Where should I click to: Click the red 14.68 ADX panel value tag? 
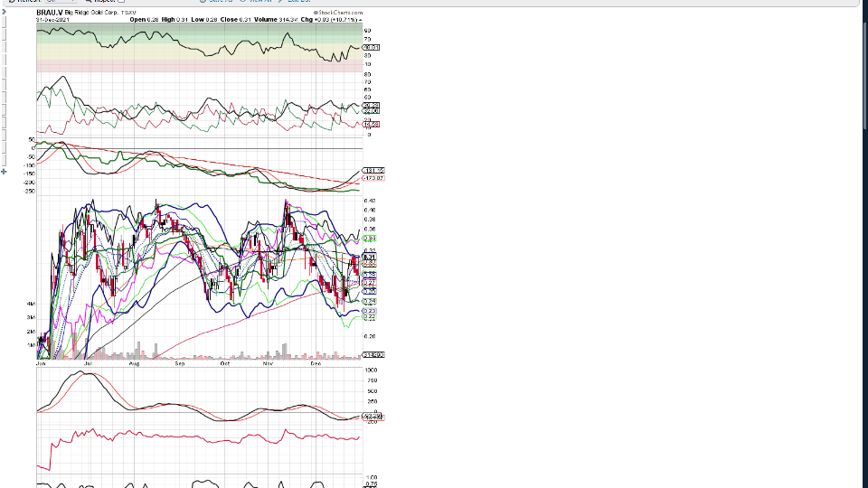pyautogui.click(x=371, y=124)
